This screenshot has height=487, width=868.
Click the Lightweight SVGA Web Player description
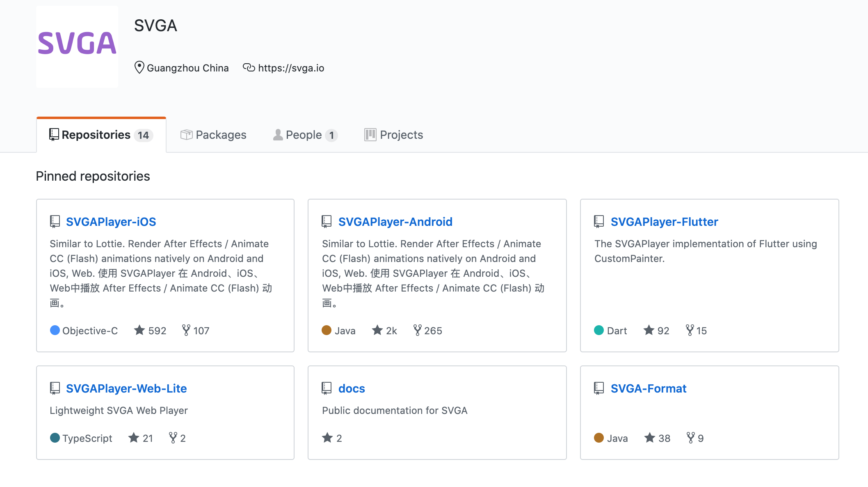(x=119, y=411)
